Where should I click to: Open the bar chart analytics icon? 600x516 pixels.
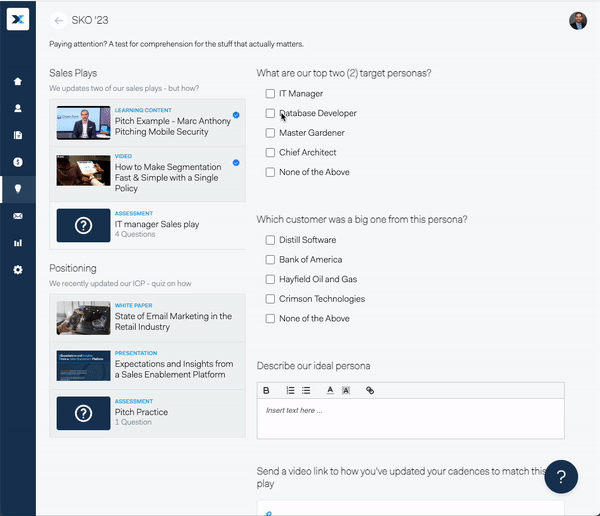18,243
